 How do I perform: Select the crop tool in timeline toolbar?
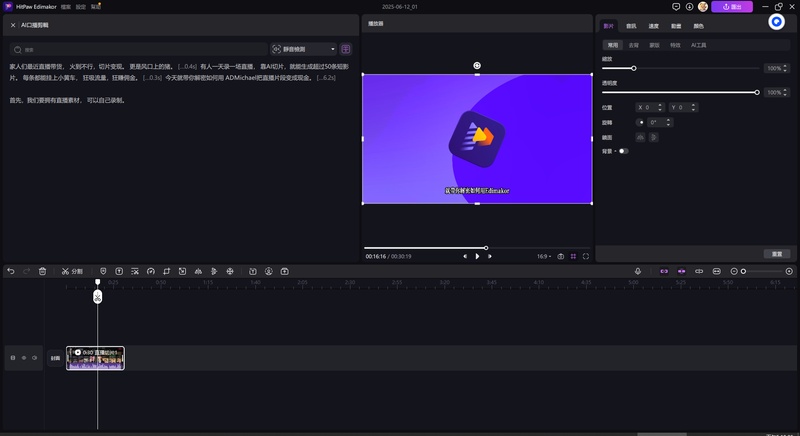(167, 271)
